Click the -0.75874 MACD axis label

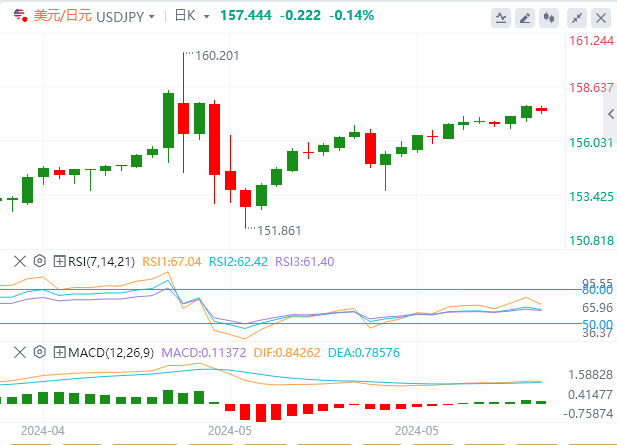click(588, 414)
